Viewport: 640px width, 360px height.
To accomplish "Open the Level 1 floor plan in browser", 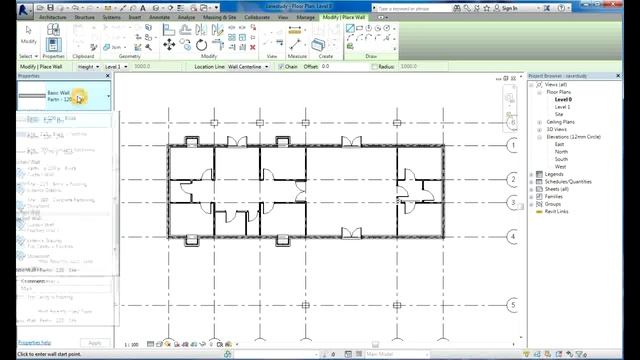I will click(x=562, y=107).
